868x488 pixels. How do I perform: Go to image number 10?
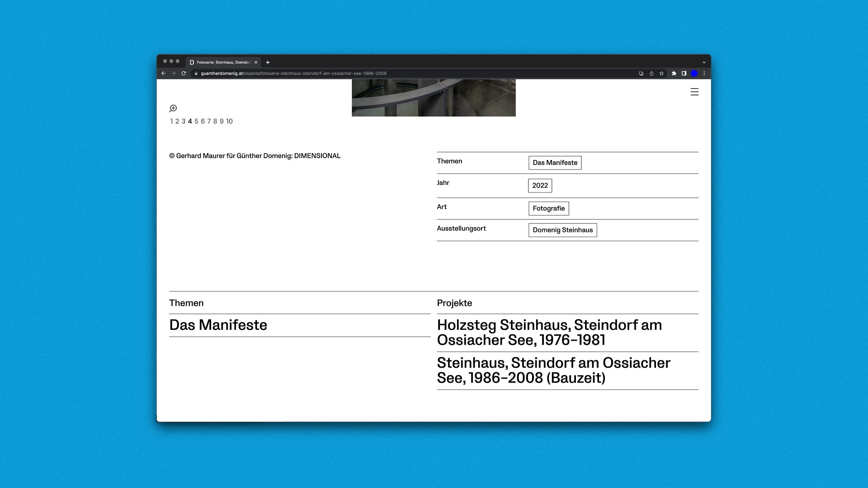click(229, 122)
